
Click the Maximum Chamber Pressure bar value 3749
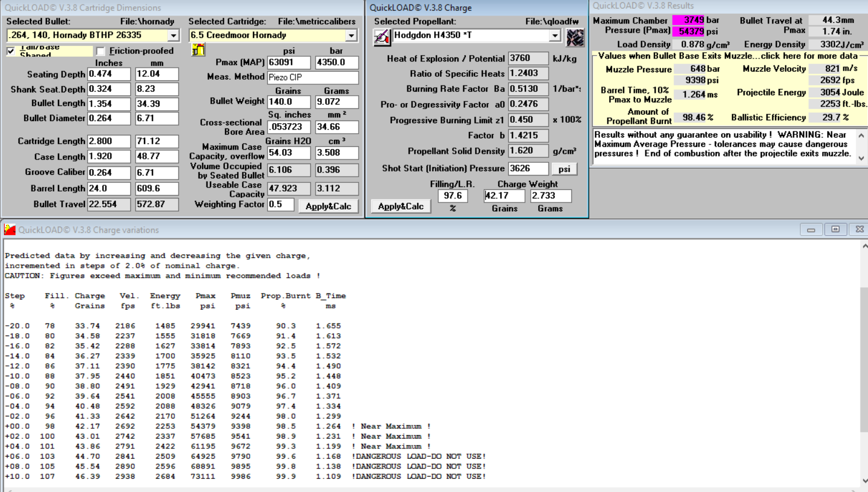[x=688, y=20]
